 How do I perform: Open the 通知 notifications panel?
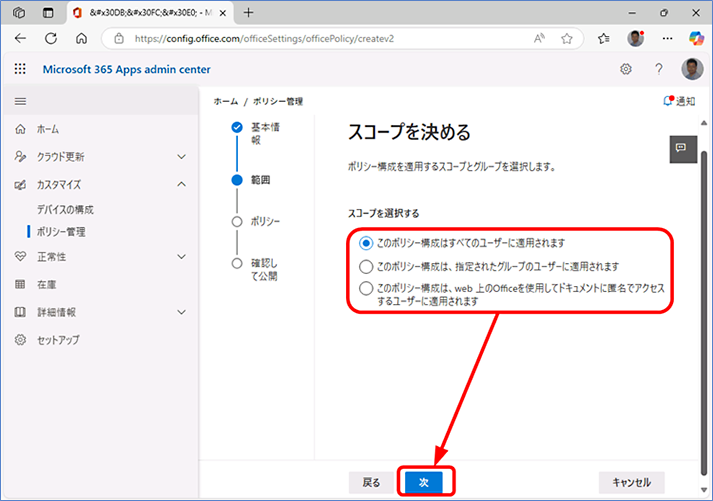tap(679, 101)
